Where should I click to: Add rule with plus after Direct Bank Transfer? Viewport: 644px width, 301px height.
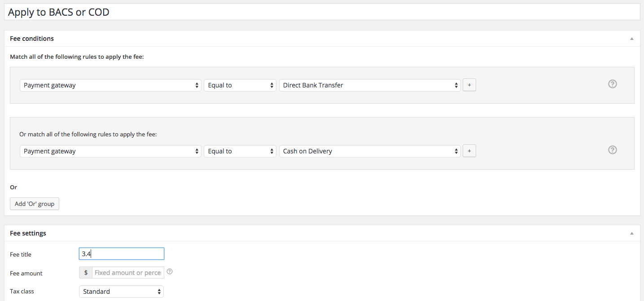[x=469, y=85]
